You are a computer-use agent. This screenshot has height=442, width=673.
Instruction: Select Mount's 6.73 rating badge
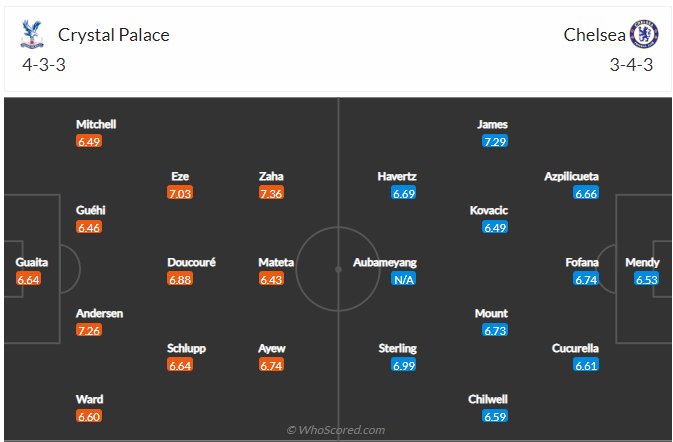tap(494, 330)
